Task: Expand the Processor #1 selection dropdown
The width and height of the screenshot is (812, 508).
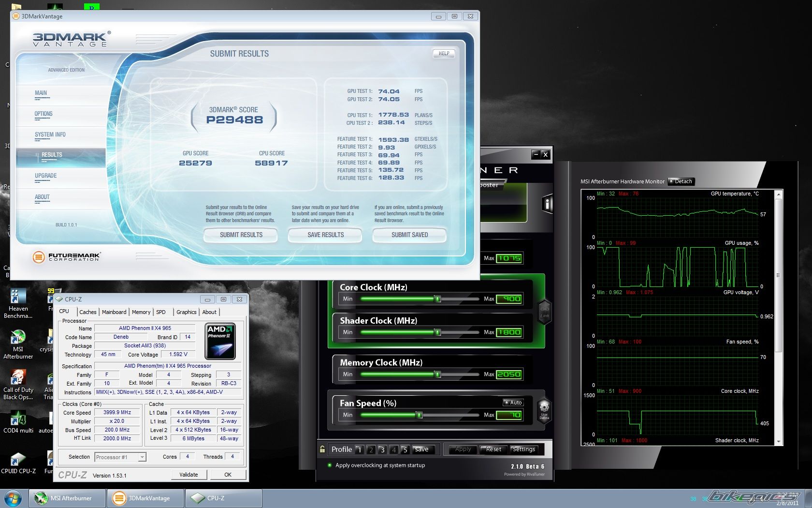Action: click(142, 457)
